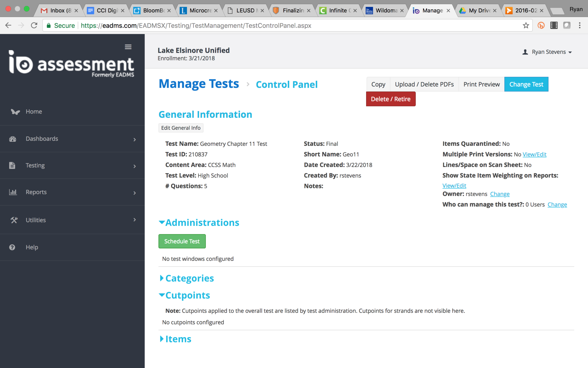Screen dimensions: 588x368
Task: Bookmark page with the star icon
Action: point(526,26)
